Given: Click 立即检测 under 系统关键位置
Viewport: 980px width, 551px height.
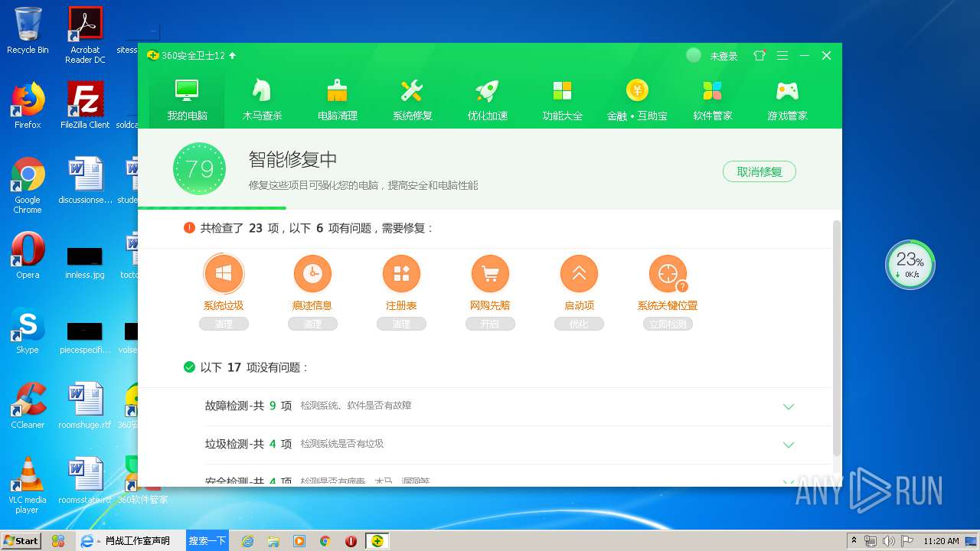Looking at the screenshot, I should [668, 324].
